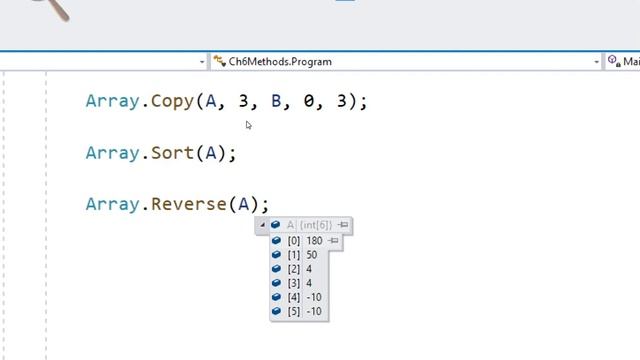Viewport: 640px width, 360px height.
Task: Select value -10 at index [5]
Action: [x=314, y=311]
